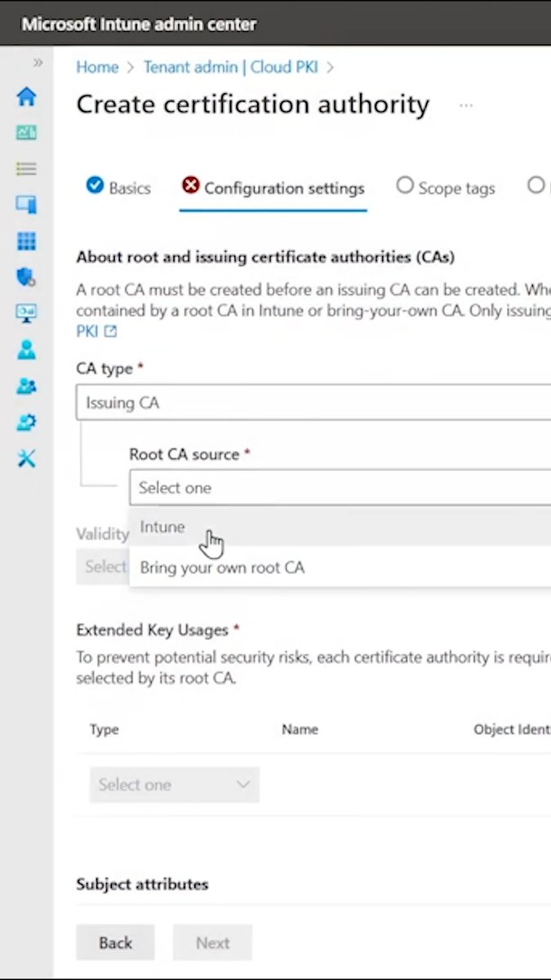Screen dimensions: 551x980
Task: Open the PKI external documentation link
Action: point(96,331)
